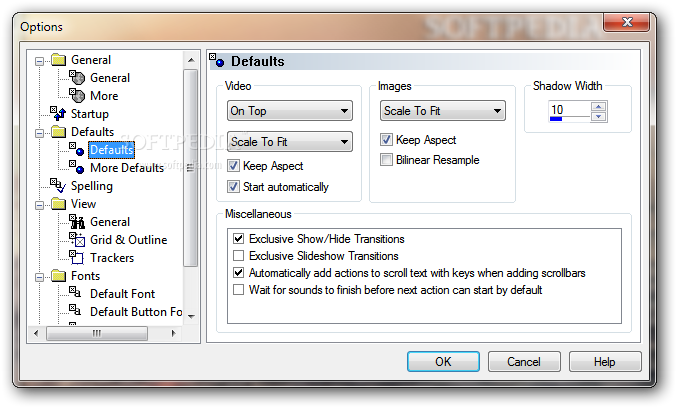Click the Trackers square icon

tap(77, 258)
